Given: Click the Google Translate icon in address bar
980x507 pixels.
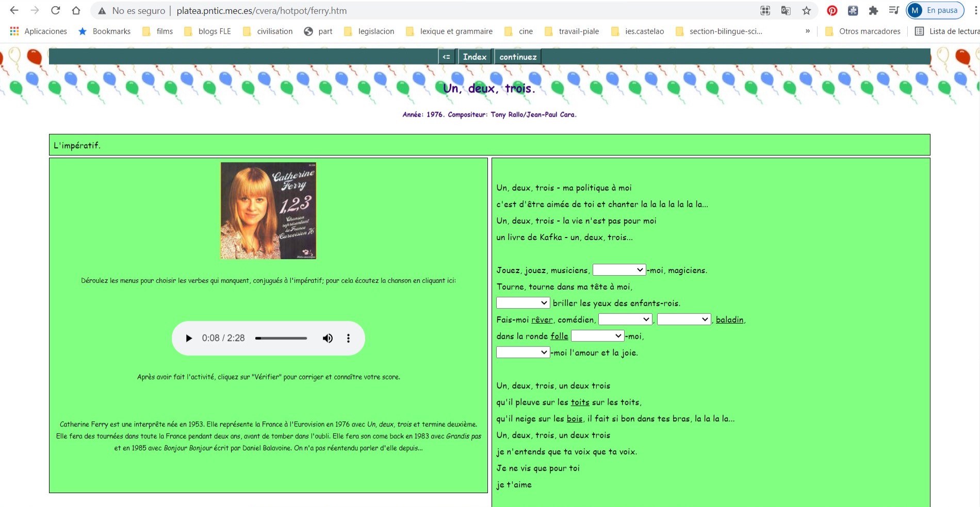Looking at the screenshot, I should (x=786, y=10).
